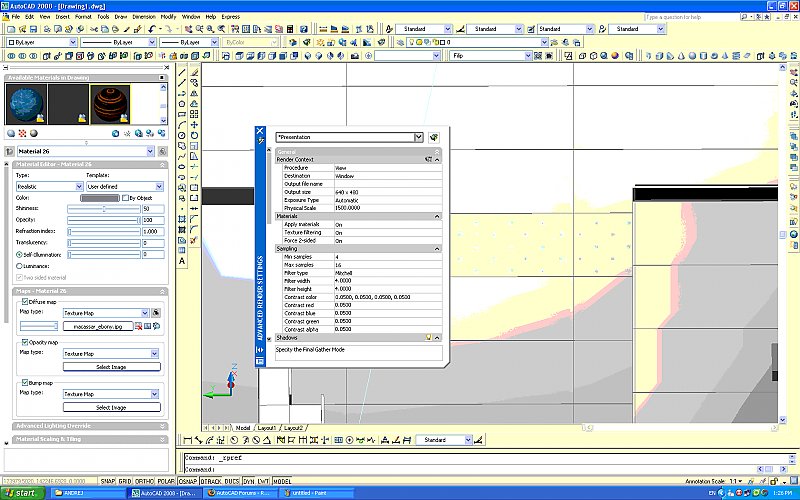Click the render button beside the Presentation preset
Screen dimensions: 800x500
click(435, 137)
